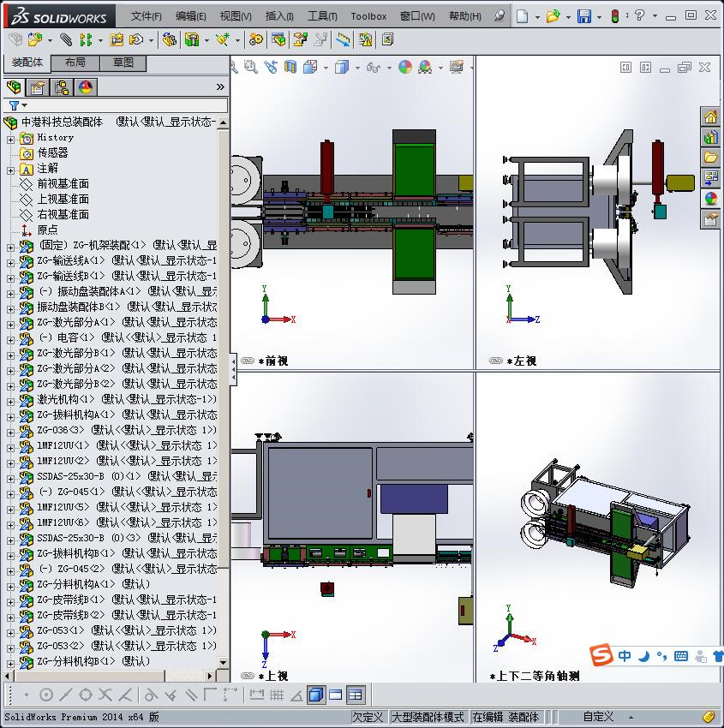Open the Edit Appearance color sphere
The image size is (724, 728).
pos(405,67)
